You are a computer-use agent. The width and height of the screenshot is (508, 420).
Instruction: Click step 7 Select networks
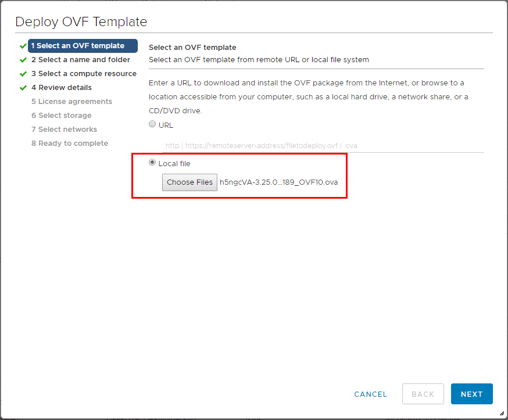click(64, 130)
